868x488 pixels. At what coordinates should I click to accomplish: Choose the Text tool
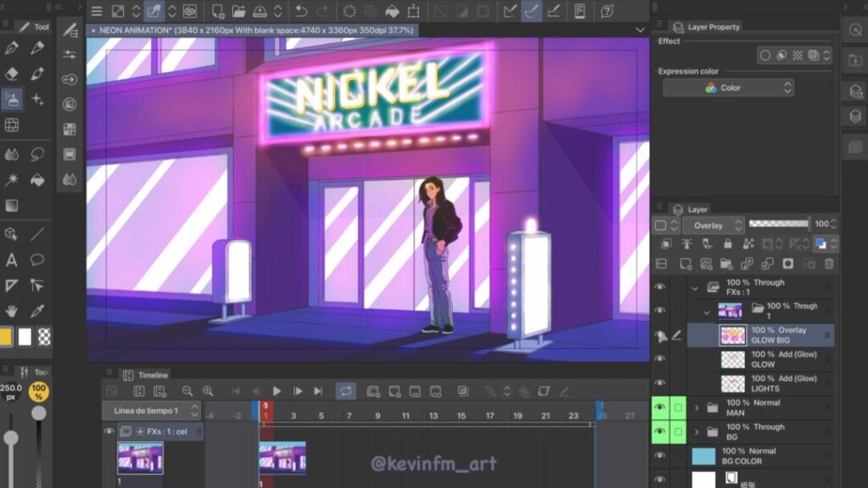pos(12,260)
